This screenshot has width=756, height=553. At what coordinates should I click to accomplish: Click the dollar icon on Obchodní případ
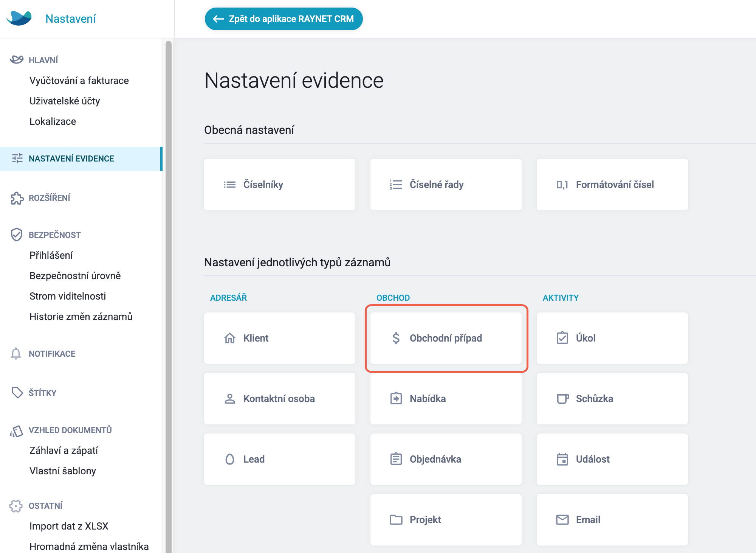click(396, 338)
